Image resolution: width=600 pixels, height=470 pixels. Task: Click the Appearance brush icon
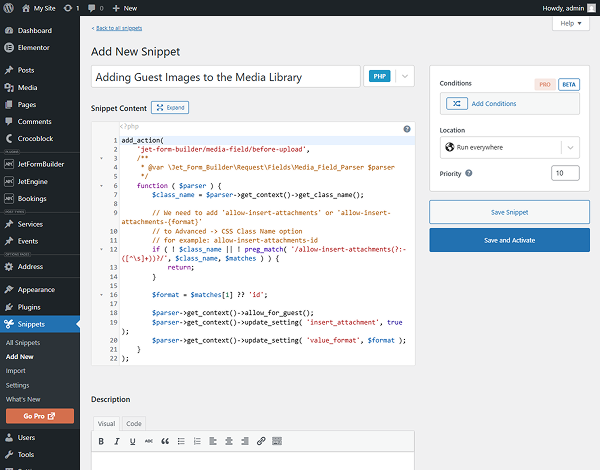tap(9, 289)
